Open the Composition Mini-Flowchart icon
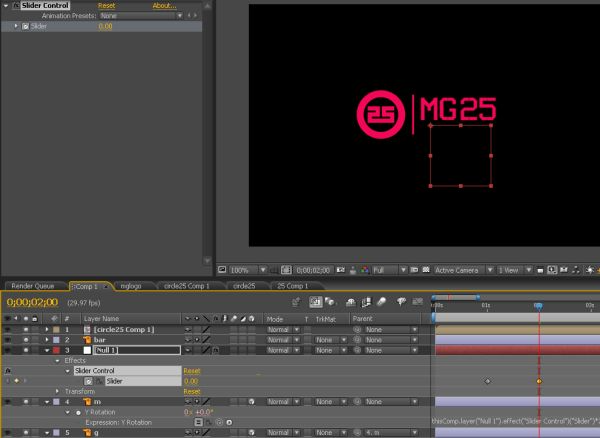 [x=296, y=303]
